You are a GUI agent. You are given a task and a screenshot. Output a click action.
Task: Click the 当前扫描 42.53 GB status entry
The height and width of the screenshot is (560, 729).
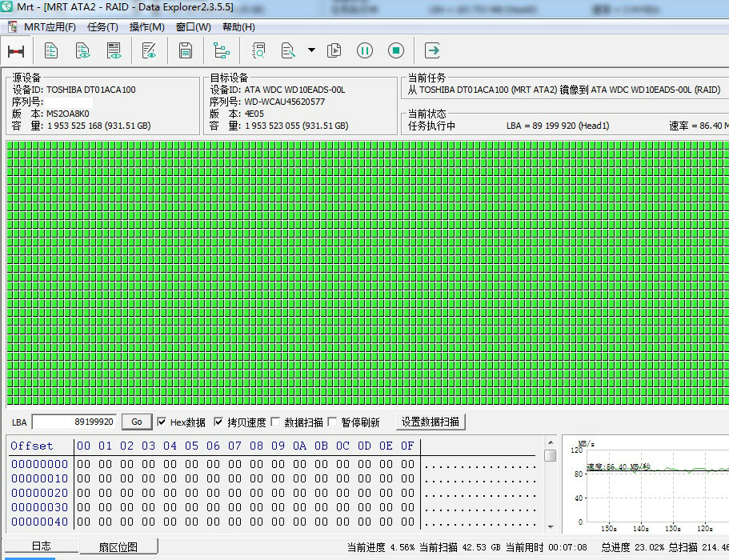(x=460, y=547)
